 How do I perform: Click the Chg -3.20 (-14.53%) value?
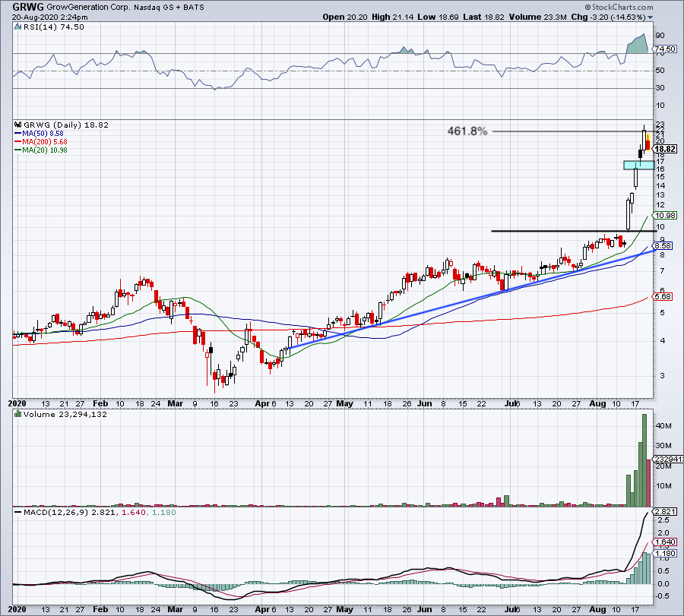pyautogui.click(x=608, y=17)
